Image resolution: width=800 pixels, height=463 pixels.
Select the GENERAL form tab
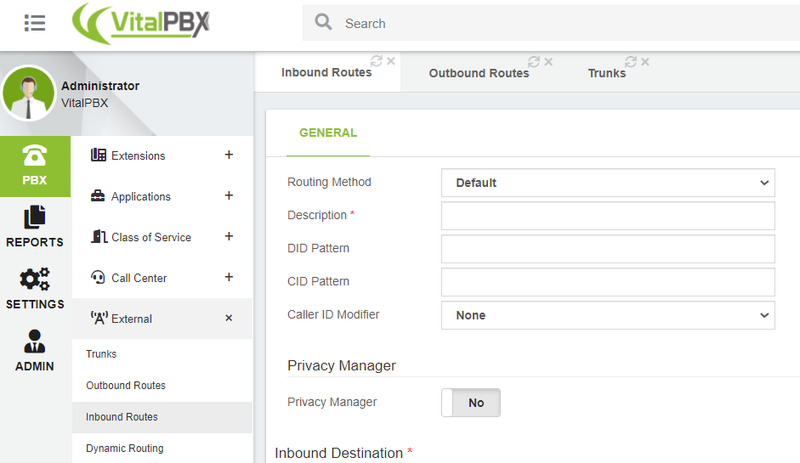328,133
